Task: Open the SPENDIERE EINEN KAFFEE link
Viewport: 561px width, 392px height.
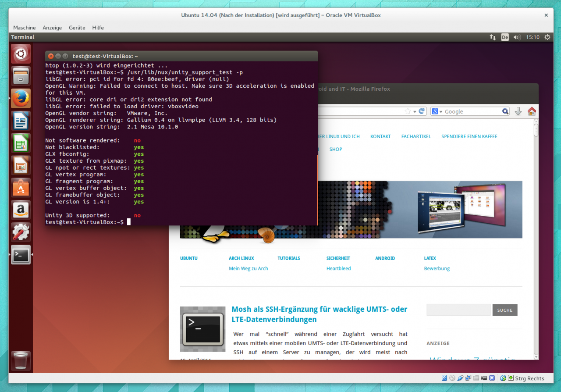Action: point(469,136)
